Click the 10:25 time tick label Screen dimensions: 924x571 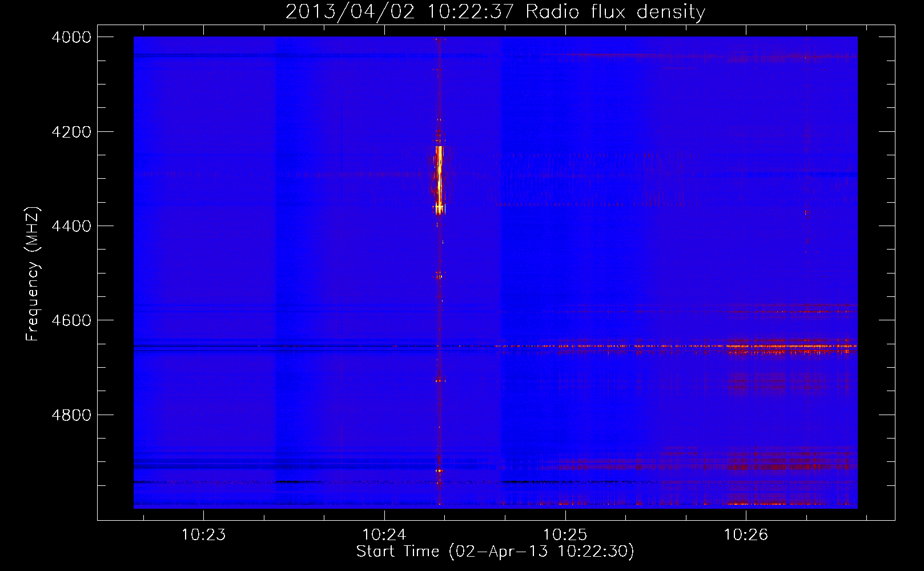565,535
